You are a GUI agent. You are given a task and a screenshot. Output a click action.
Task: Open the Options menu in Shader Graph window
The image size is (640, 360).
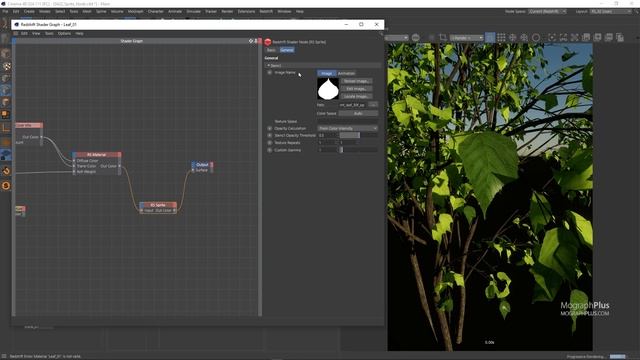point(64,33)
